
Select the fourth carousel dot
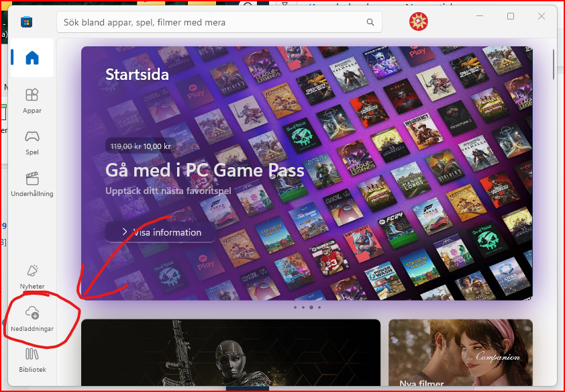[319, 307]
